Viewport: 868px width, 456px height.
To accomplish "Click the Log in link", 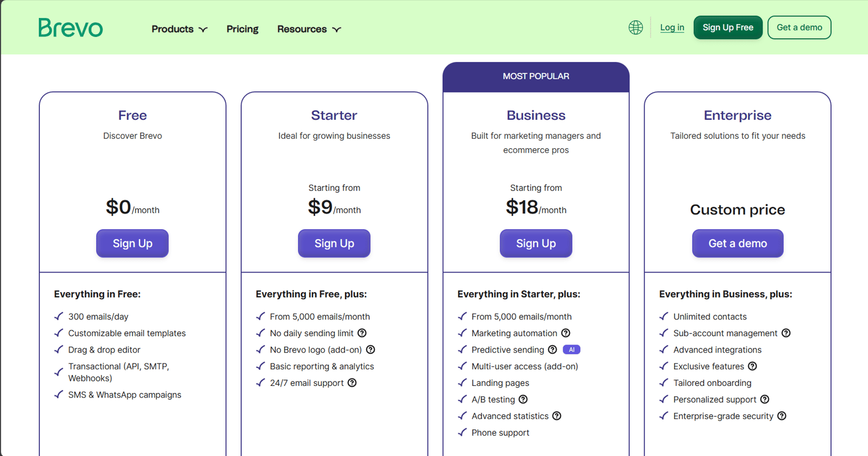I will coord(672,27).
